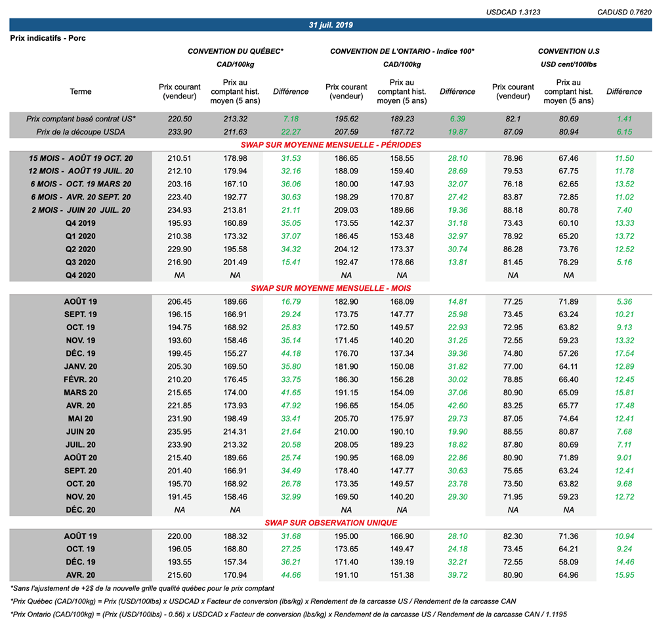Image resolution: width=672 pixels, height=623 pixels.
Task: Click 'Prix comptant basé contrat US*' row label
Action: click(x=81, y=119)
